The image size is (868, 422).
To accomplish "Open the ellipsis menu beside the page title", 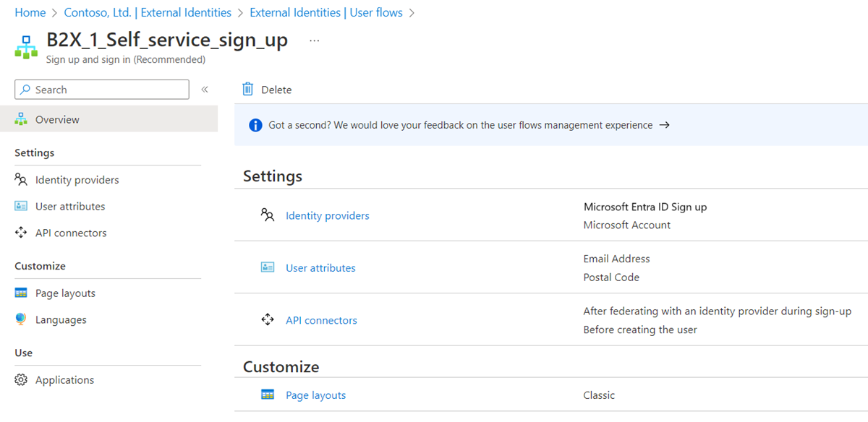I will (x=314, y=41).
